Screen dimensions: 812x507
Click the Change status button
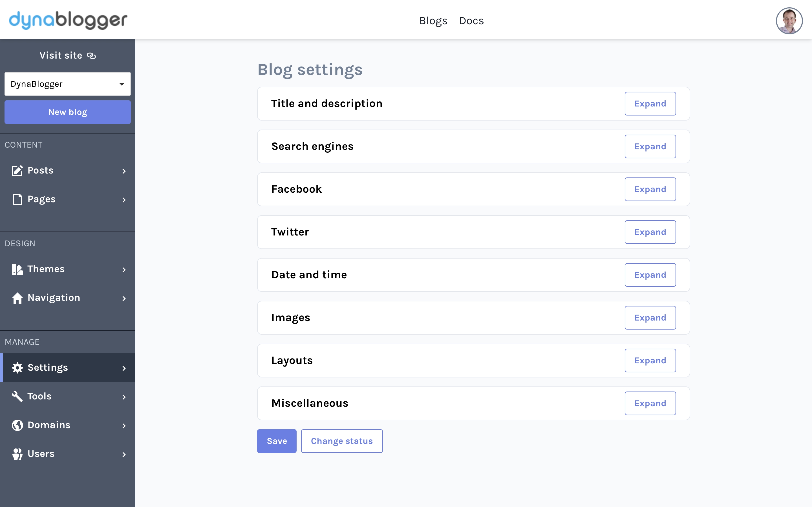click(x=342, y=441)
